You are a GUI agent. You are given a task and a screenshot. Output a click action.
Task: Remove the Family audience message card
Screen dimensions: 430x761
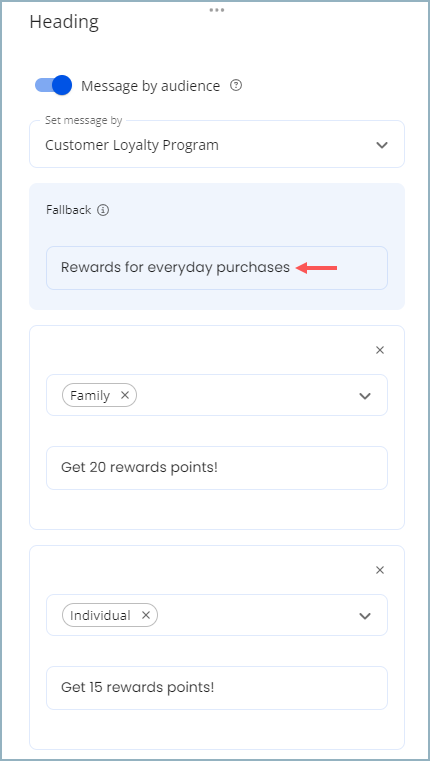[380, 350]
